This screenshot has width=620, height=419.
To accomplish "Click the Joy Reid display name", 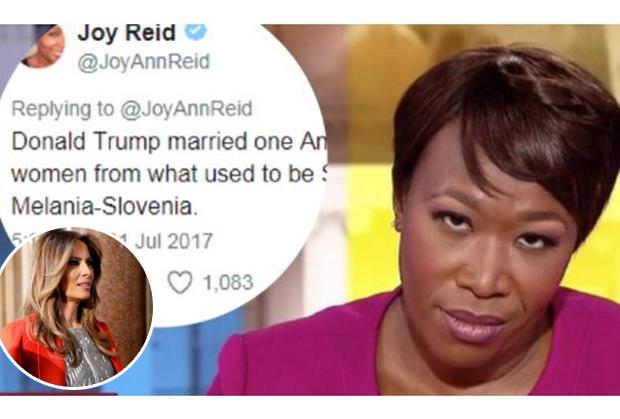I will [x=127, y=32].
